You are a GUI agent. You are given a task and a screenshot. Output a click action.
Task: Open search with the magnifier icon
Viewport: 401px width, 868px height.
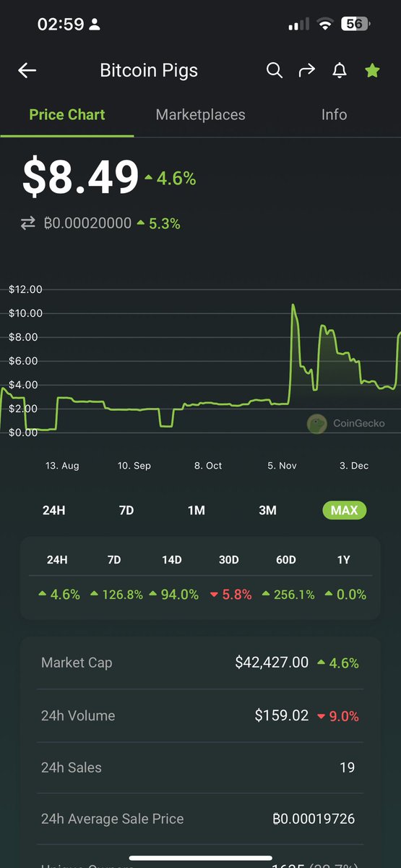click(x=275, y=70)
